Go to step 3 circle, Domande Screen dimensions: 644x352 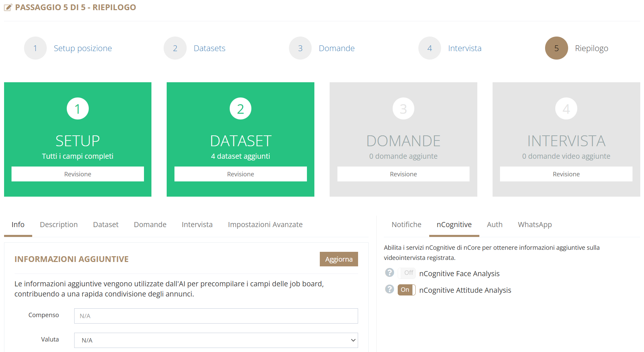(300, 48)
